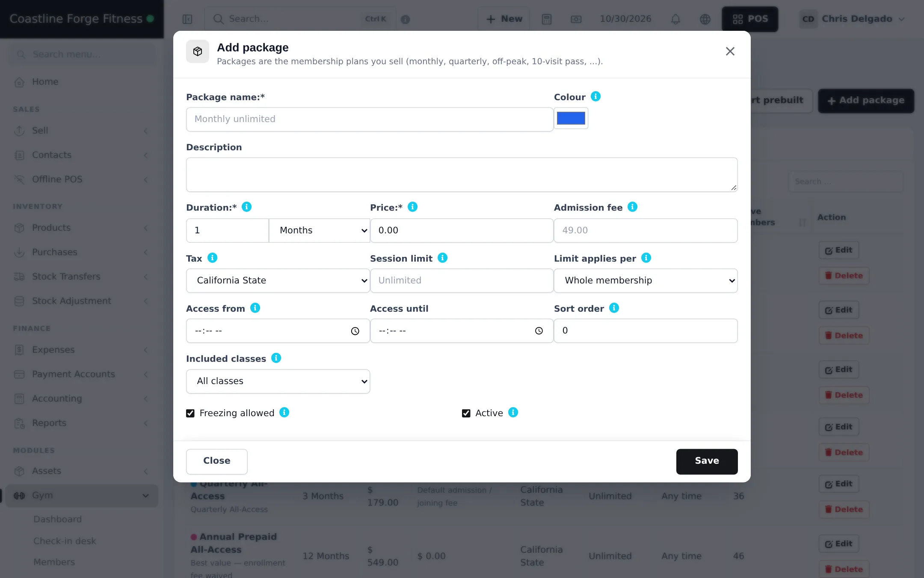Image resolution: width=924 pixels, height=578 pixels.
Task: Click the Save button
Action: pyautogui.click(x=707, y=461)
